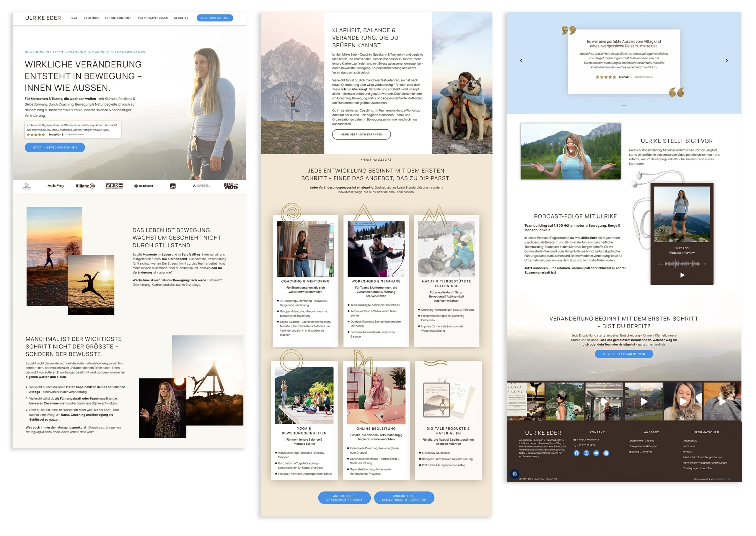Viewport: 756px width, 536px height.
Task: Open the YouTube icon in the footer
Action: click(x=597, y=453)
